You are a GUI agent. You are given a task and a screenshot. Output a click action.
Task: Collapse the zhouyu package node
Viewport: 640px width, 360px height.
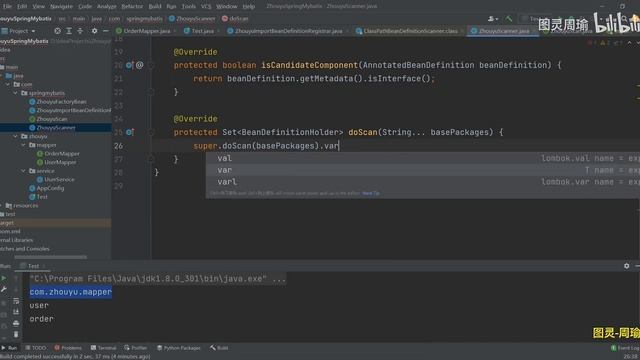click(x=16, y=136)
